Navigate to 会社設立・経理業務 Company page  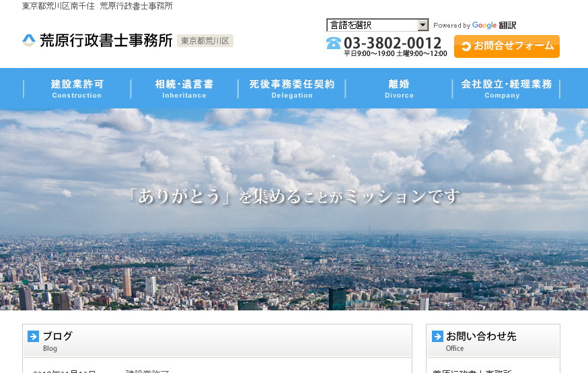point(506,88)
